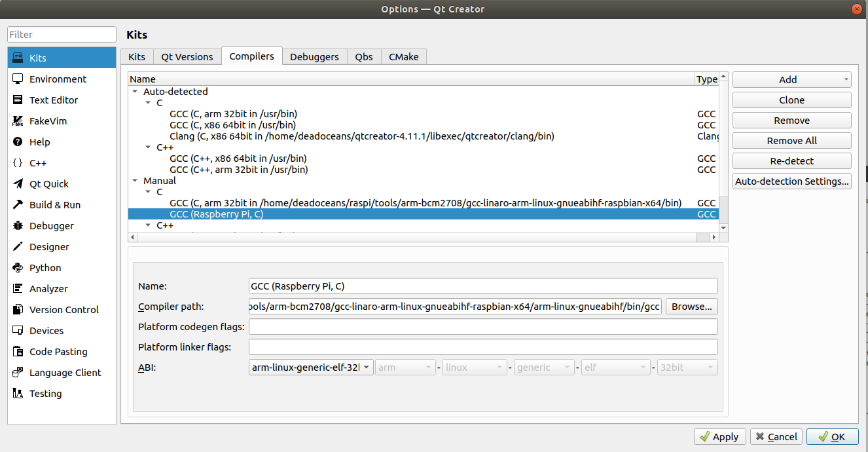Open the ABI word width dropdown showing 32bit

tap(688, 367)
